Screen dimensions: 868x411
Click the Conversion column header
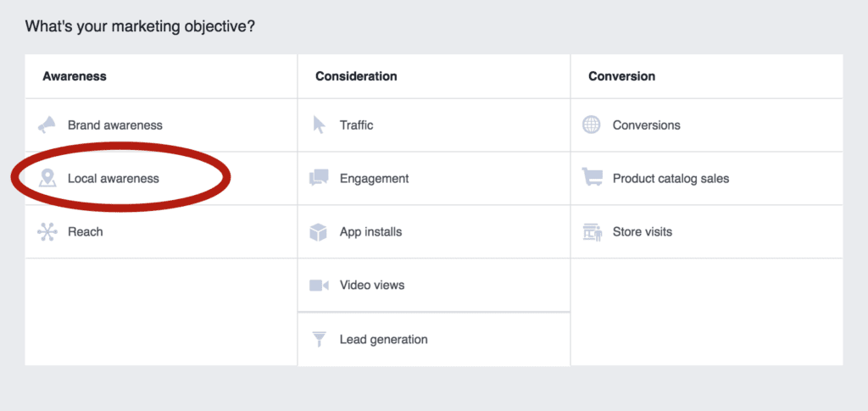tap(621, 76)
